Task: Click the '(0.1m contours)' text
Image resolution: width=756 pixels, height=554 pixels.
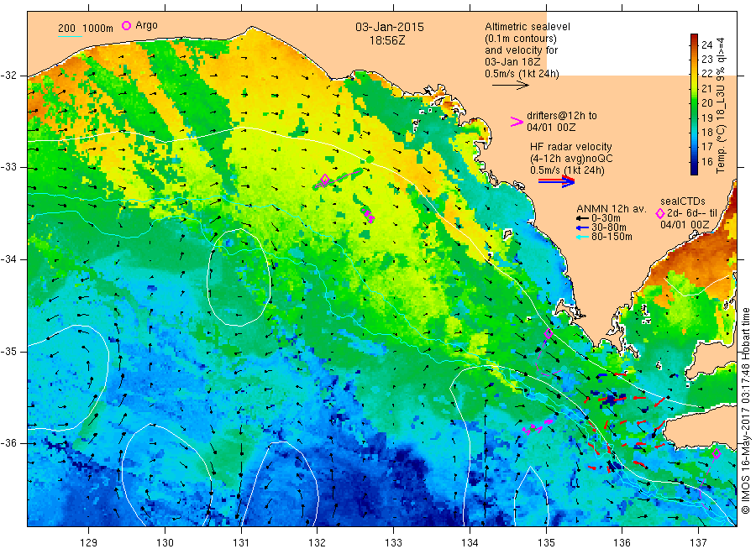Action: pyautogui.click(x=521, y=39)
